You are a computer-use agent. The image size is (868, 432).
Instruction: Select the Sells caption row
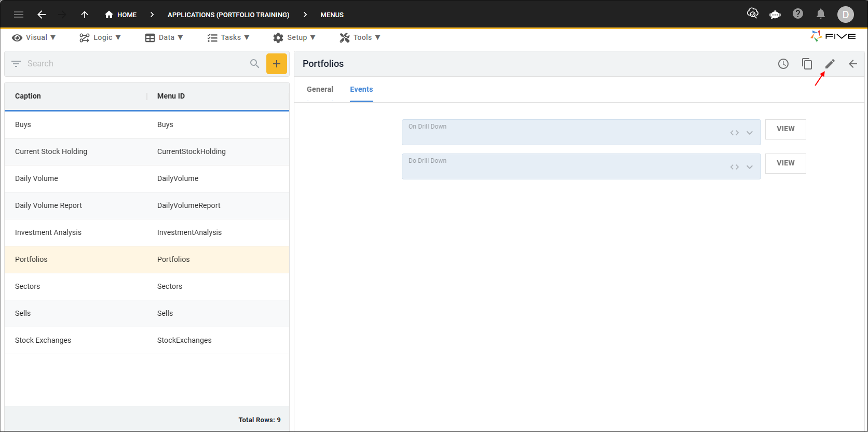(147, 313)
